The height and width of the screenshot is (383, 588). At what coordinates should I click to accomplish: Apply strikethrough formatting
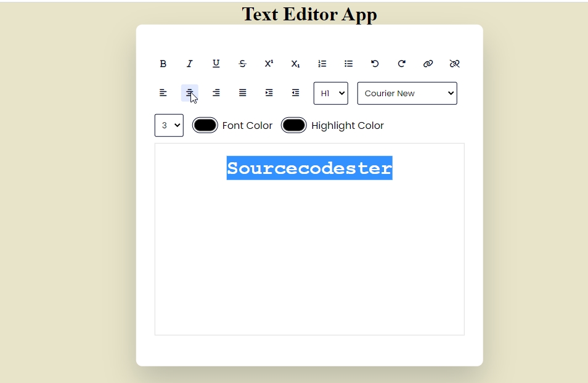pos(243,64)
